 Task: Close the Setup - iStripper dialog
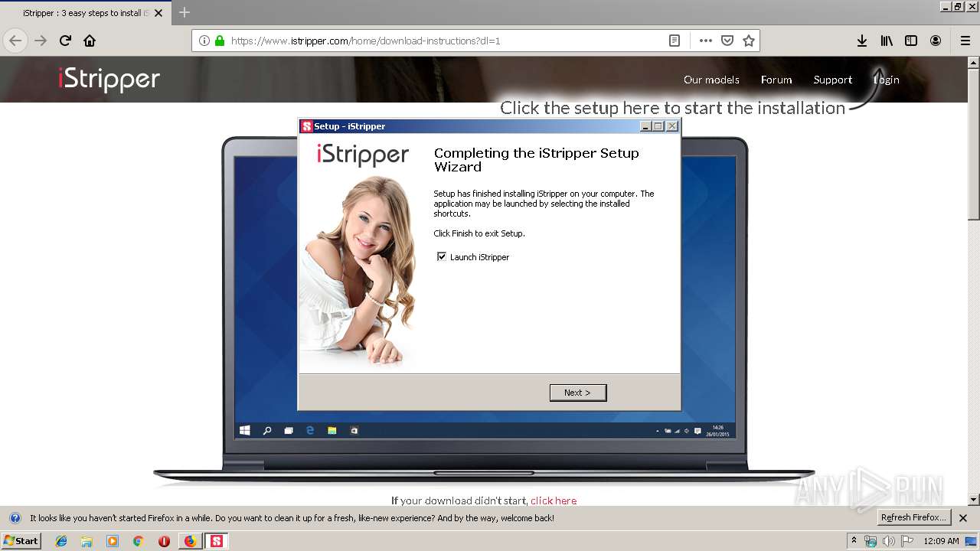pos(672,126)
